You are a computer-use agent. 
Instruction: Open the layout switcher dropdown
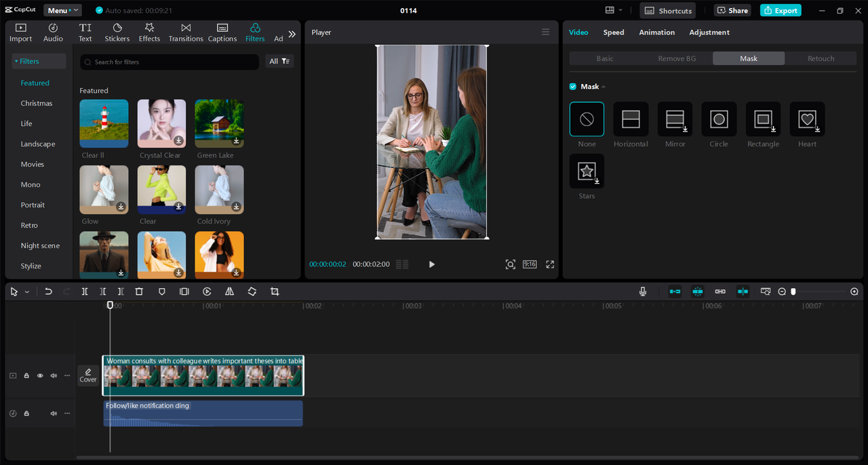click(614, 10)
